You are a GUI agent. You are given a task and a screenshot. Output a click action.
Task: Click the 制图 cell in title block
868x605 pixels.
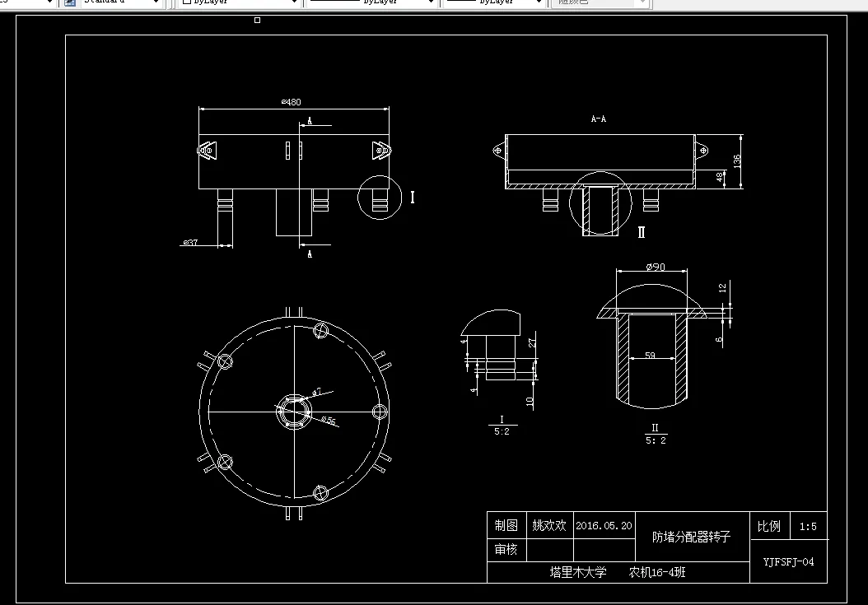[506, 525]
